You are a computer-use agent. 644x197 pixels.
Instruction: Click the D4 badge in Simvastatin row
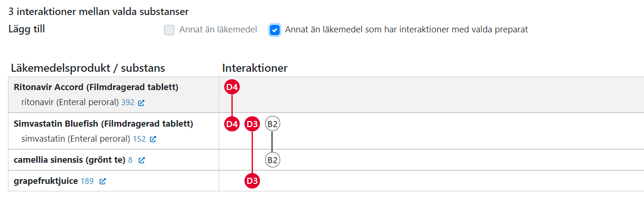click(232, 124)
